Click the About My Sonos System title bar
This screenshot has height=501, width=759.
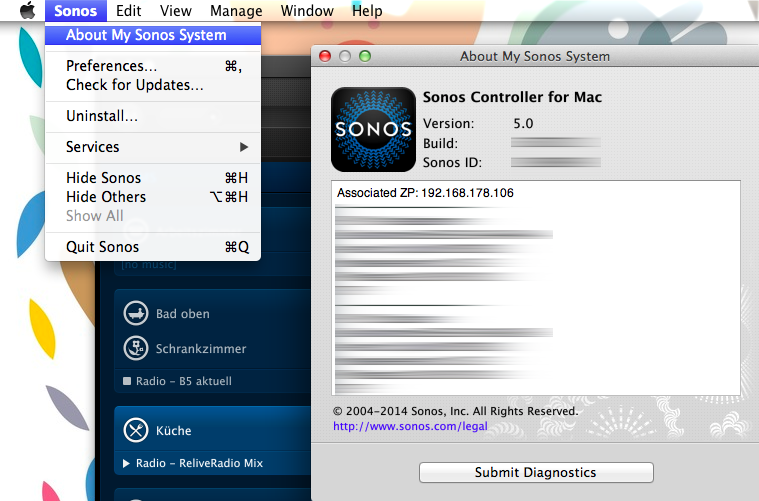click(534, 56)
